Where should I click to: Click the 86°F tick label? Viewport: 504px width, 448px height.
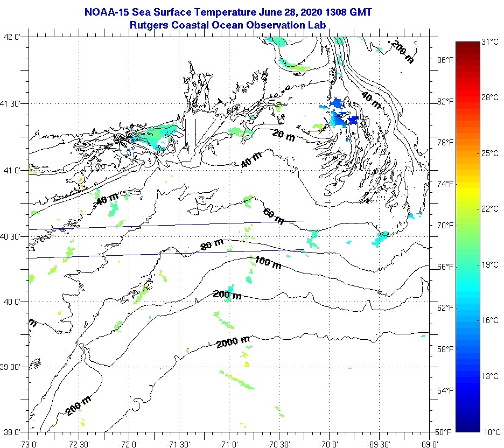point(444,60)
